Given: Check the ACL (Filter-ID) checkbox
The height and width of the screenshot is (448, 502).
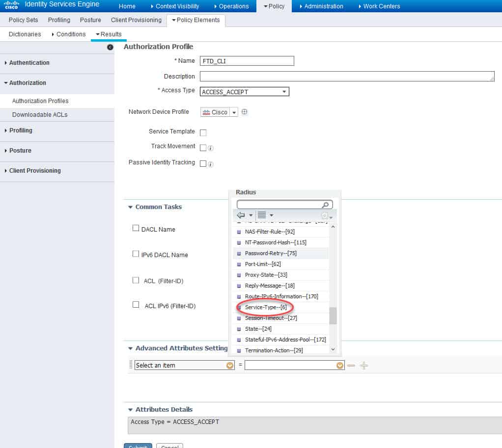Looking at the screenshot, I should pos(136,280).
